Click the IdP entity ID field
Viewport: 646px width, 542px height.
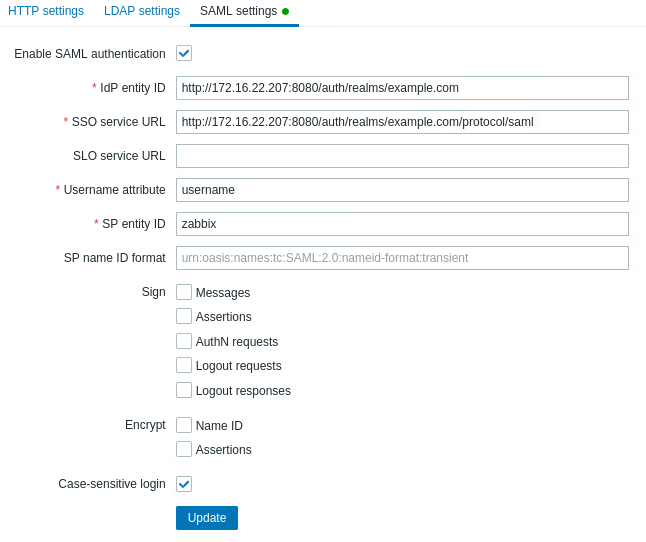(402, 88)
